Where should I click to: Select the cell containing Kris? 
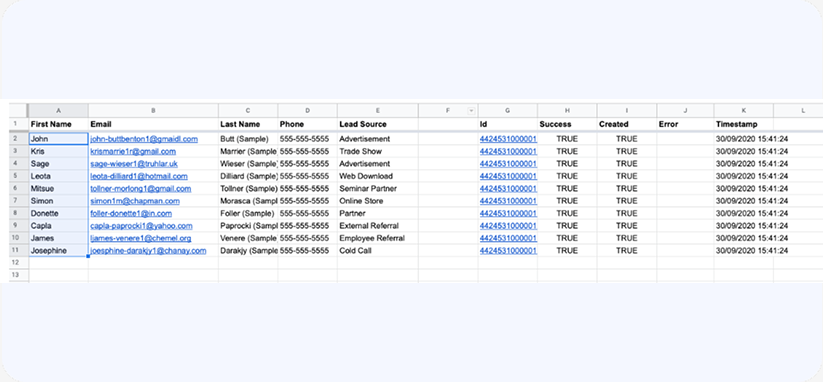tap(58, 151)
